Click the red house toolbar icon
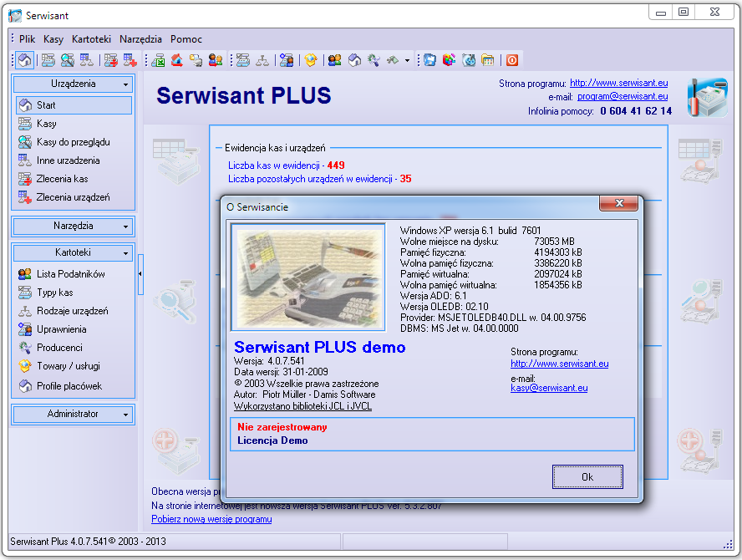The width and height of the screenshot is (742, 560). (177, 60)
